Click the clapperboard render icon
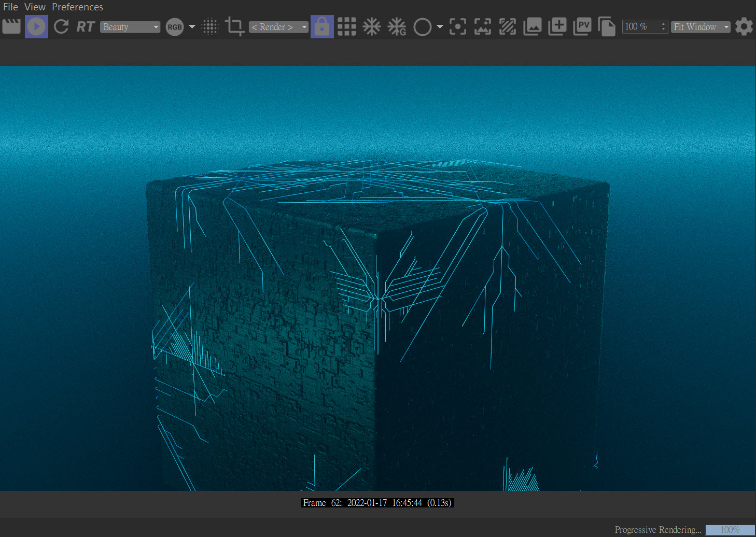The image size is (756, 537). (11, 26)
